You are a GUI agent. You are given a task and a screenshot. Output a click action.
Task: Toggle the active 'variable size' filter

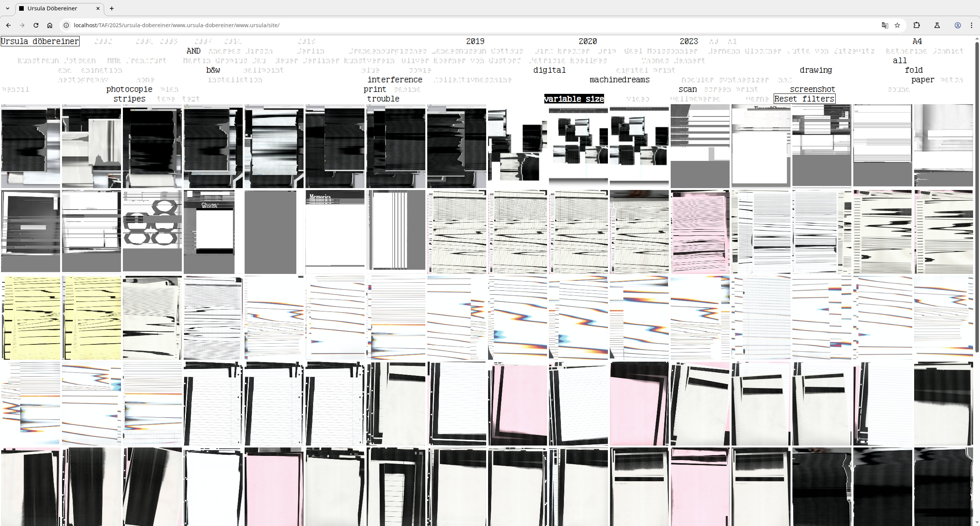pyautogui.click(x=574, y=99)
